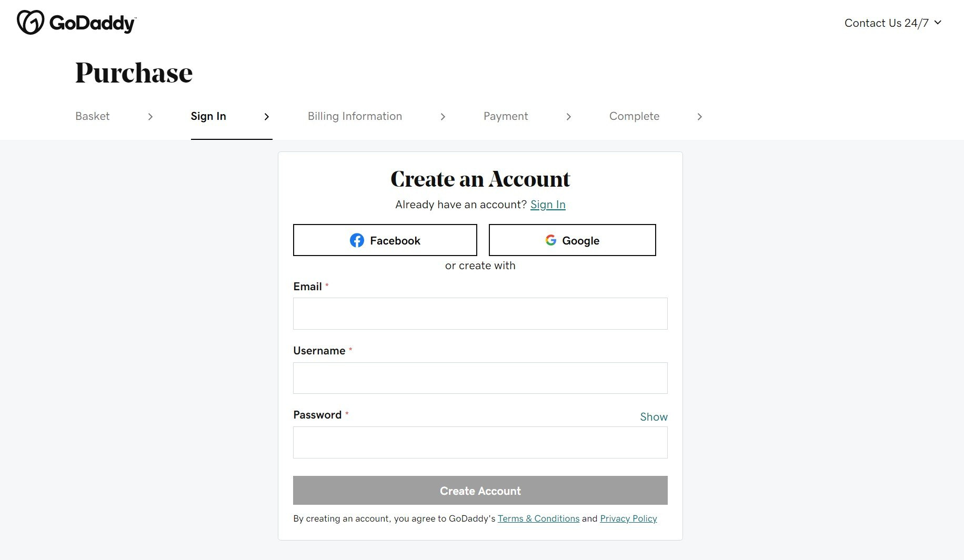Screen dimensions: 964x560
Task: Click the chevron after Sign In step
Action: [x=267, y=117]
